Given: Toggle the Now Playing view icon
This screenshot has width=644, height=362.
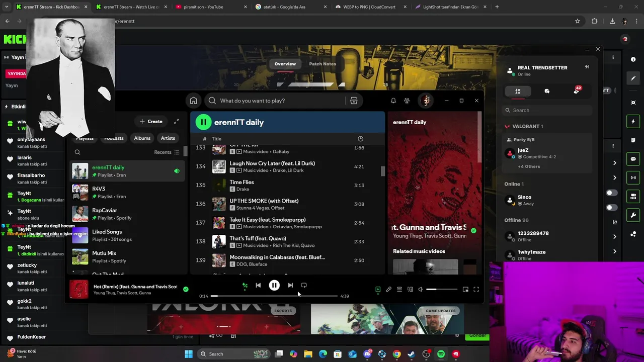Looking at the screenshot, I should pyautogui.click(x=378, y=290).
